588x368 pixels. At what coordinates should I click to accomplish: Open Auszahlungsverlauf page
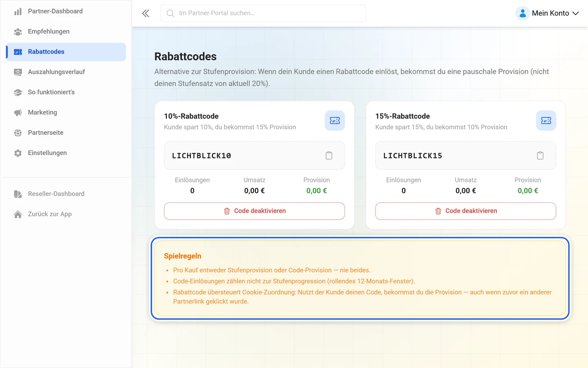[66, 72]
